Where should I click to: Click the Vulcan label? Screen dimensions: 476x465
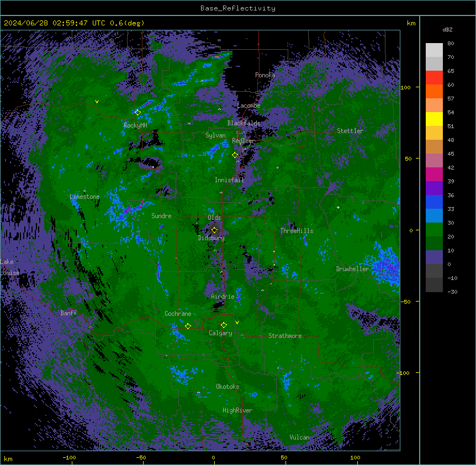[299, 437]
